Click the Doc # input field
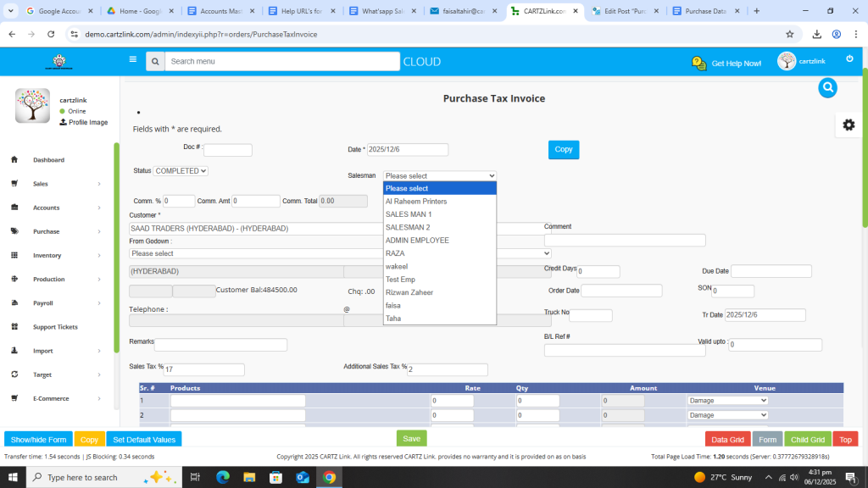This screenshot has width=868, height=488. [x=228, y=150]
